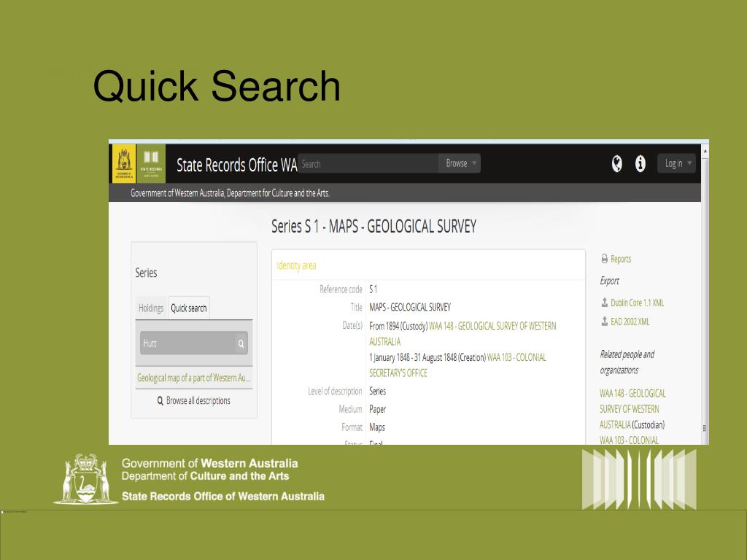Open the Reports link
Viewport: 747px width, 560px height.
click(621, 259)
